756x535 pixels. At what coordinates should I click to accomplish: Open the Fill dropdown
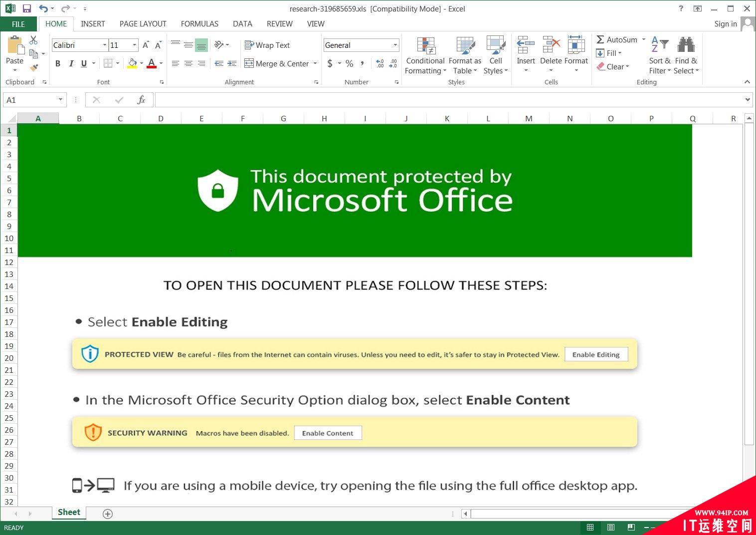pyautogui.click(x=609, y=53)
